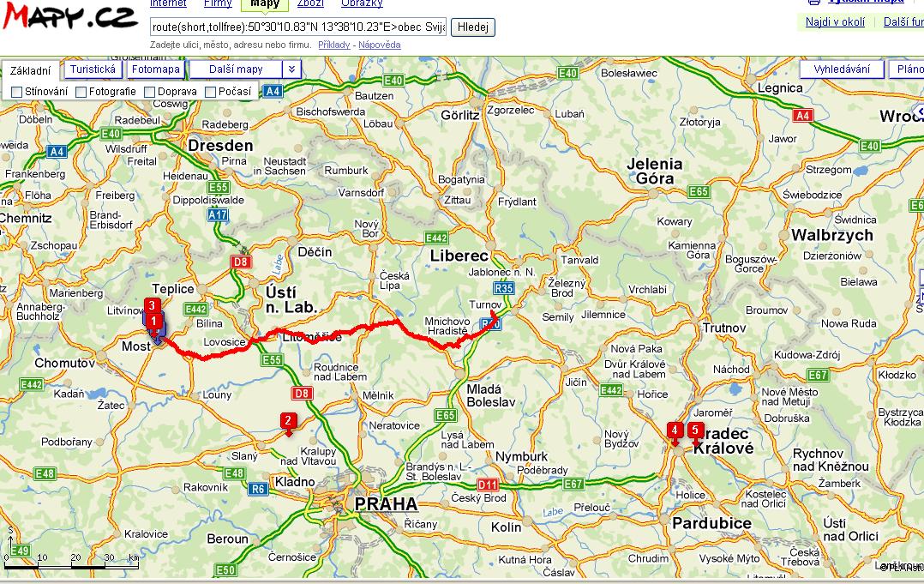Select the Fotomapa map tab
This screenshot has width=924, height=584.
(x=156, y=69)
